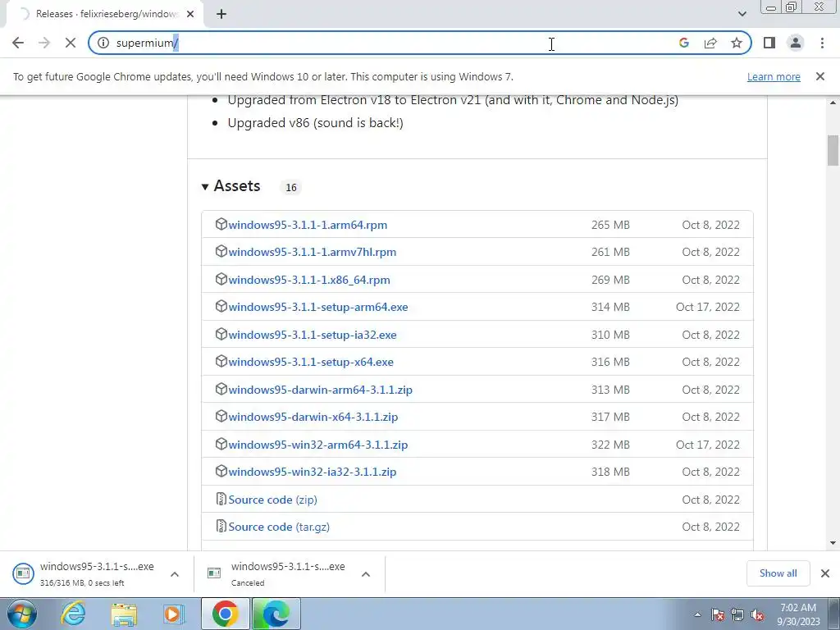The width and height of the screenshot is (840, 630).
Task: Expand options for the canceled download
Action: point(366,574)
